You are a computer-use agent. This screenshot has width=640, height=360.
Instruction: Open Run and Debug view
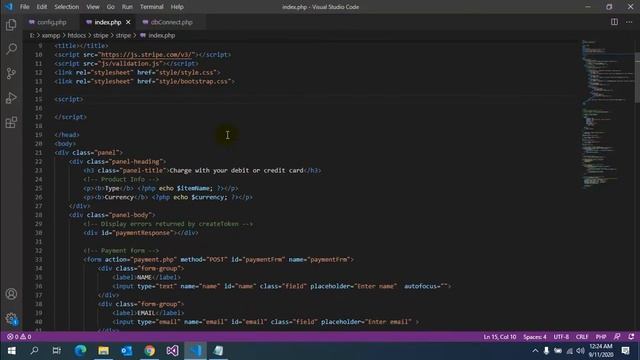click(11, 98)
